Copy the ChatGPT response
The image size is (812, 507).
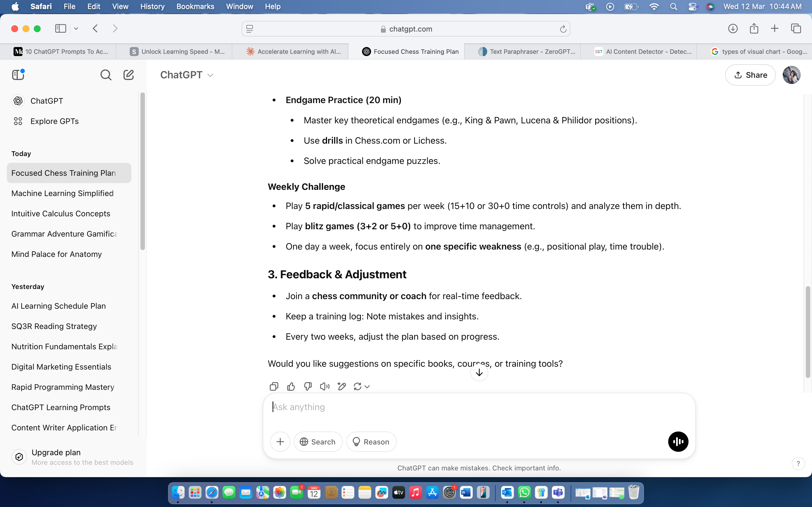(274, 387)
